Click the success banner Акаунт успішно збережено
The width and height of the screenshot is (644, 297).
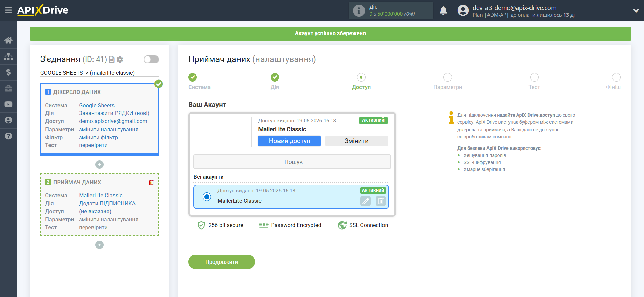coord(331,33)
